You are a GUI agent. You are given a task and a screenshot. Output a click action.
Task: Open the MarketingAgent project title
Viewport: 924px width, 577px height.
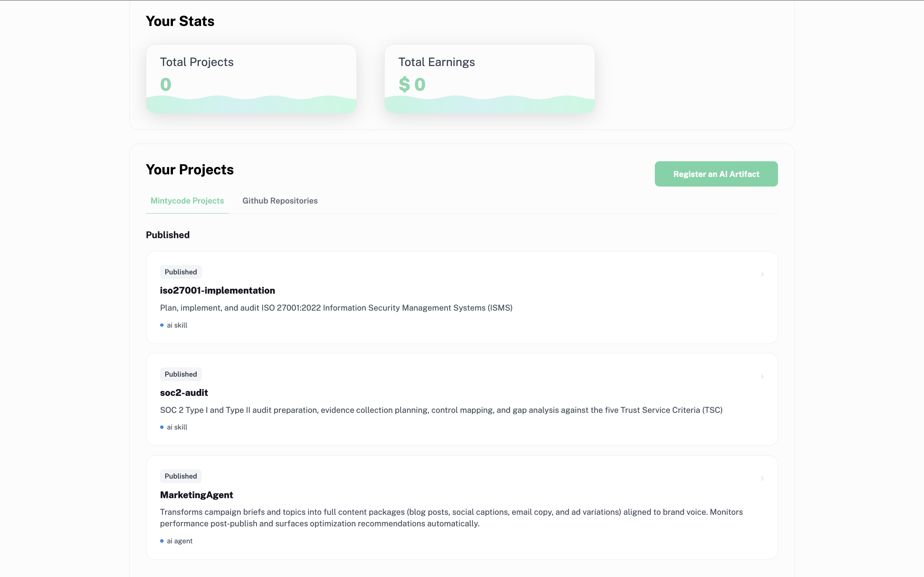[x=196, y=495]
